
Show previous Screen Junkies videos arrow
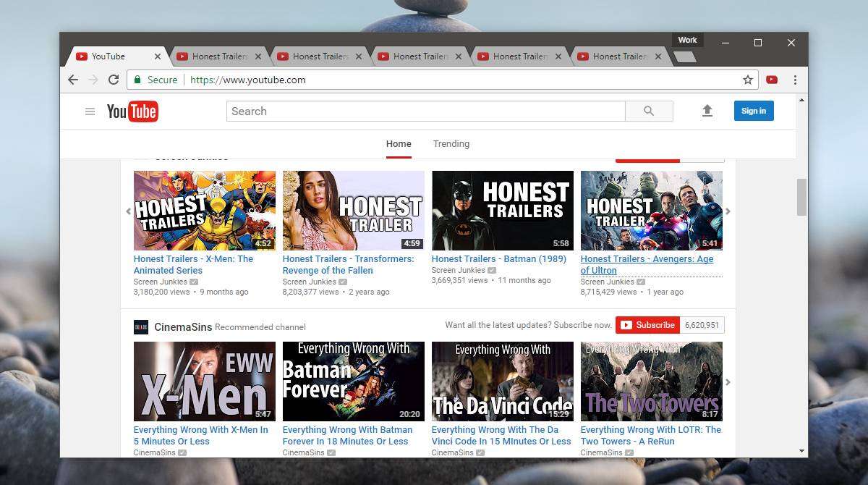(x=129, y=211)
